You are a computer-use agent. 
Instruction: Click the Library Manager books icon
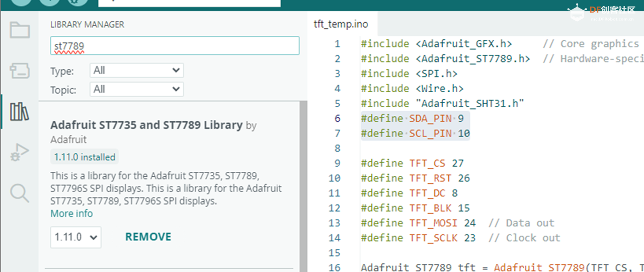(x=20, y=111)
